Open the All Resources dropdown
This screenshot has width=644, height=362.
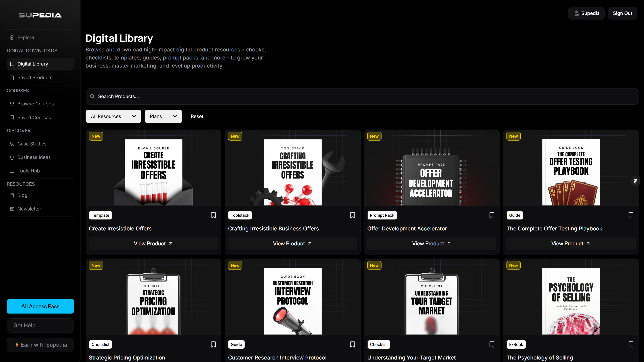[x=113, y=116]
